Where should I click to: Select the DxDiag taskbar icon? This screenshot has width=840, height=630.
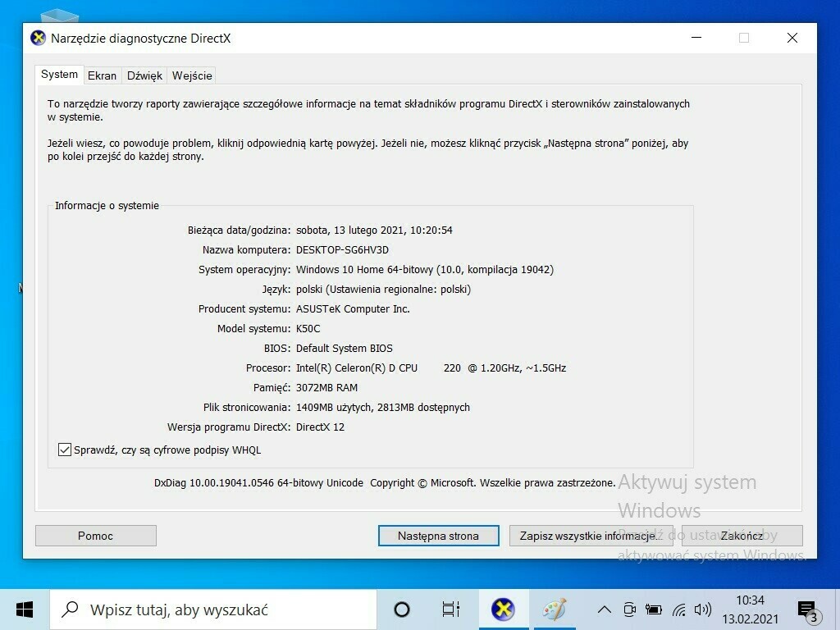click(503, 609)
